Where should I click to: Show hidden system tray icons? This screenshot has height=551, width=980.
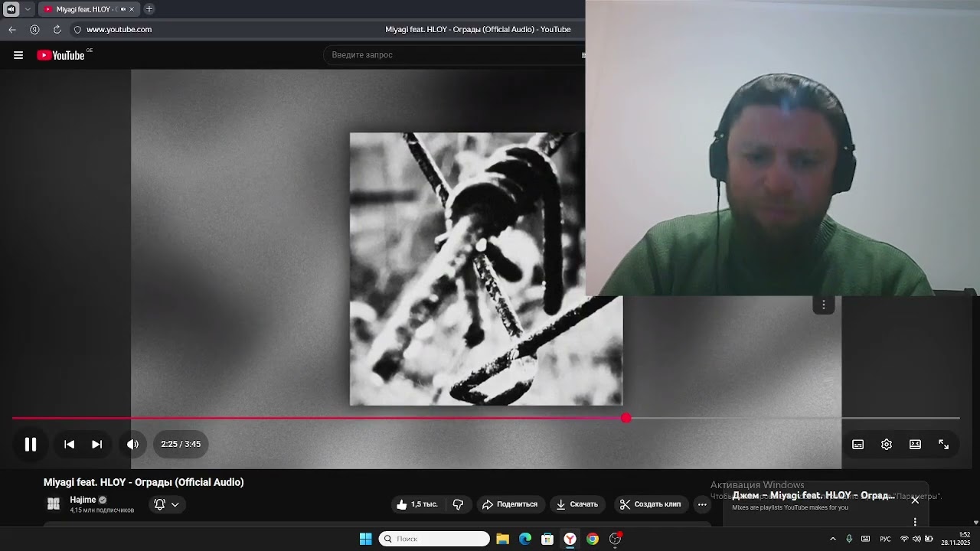(x=833, y=539)
